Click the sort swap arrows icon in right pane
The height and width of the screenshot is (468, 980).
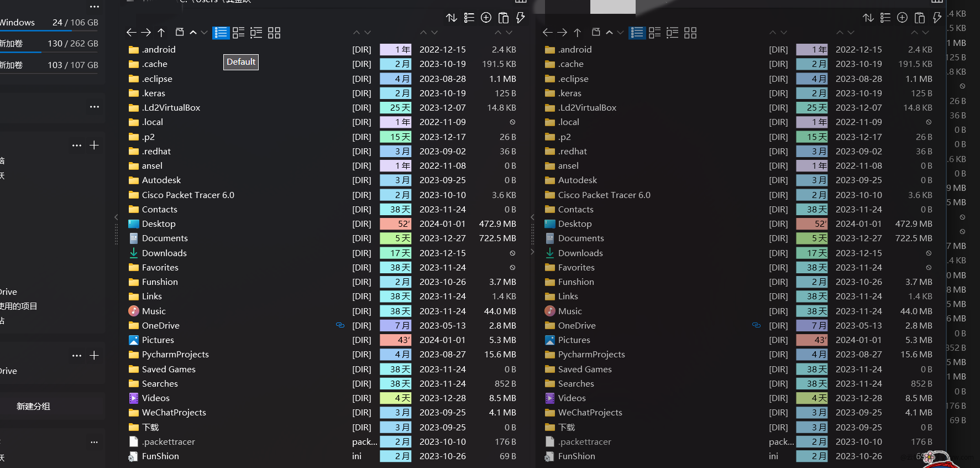click(868, 18)
